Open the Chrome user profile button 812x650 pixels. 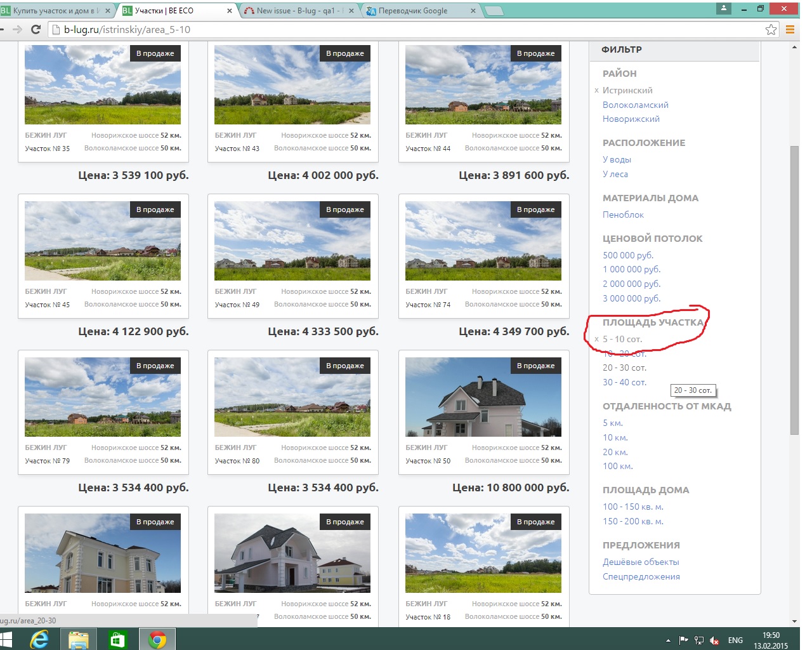[x=723, y=8]
